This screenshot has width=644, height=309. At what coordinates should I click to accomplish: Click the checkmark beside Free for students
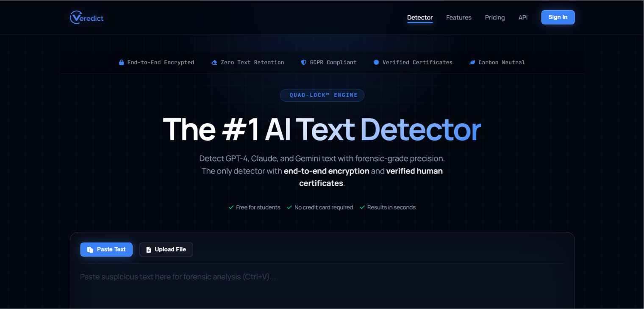231,207
